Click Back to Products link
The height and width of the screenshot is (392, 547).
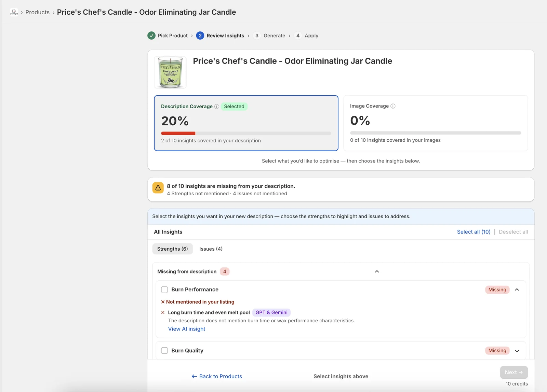tap(217, 376)
